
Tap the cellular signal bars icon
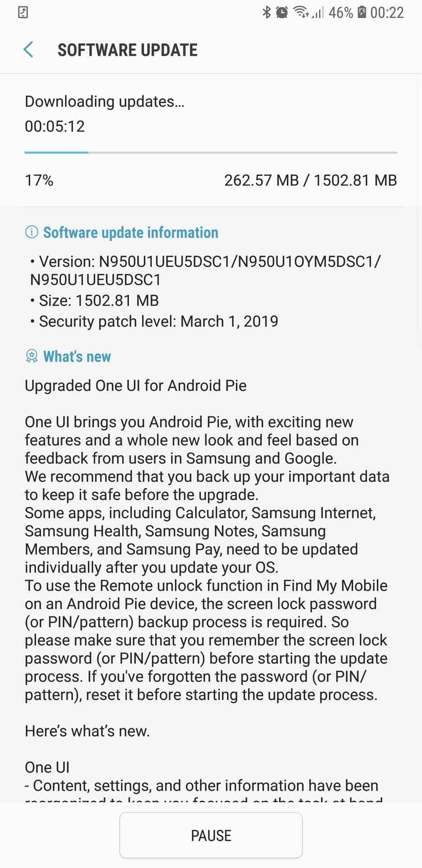pyautogui.click(x=318, y=13)
